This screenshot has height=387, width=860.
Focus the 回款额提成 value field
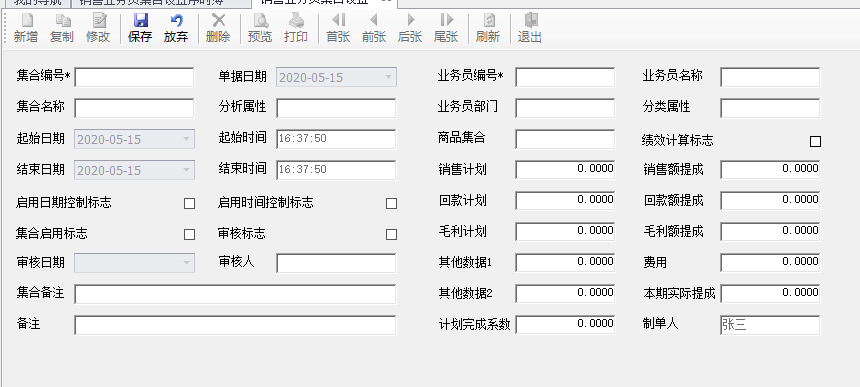pos(770,201)
